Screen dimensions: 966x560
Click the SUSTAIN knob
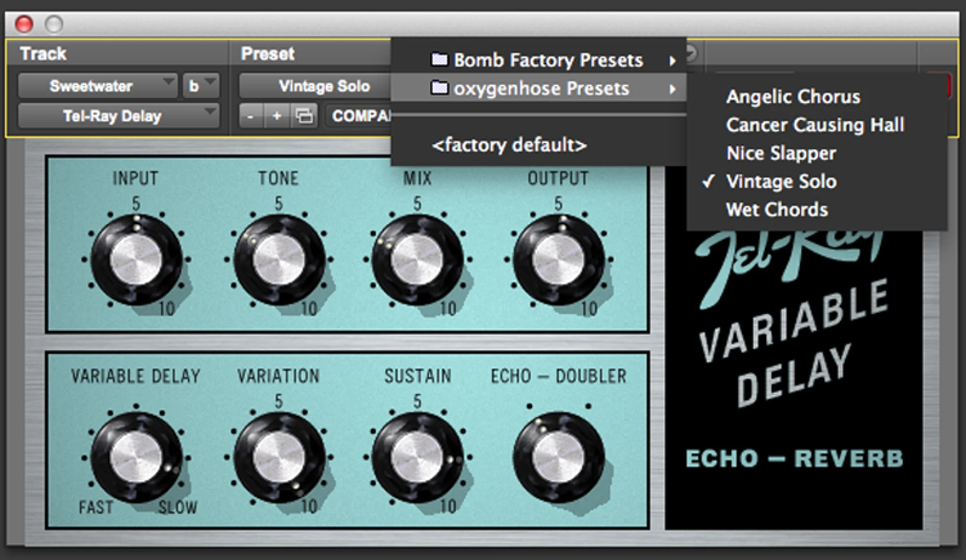point(417,458)
